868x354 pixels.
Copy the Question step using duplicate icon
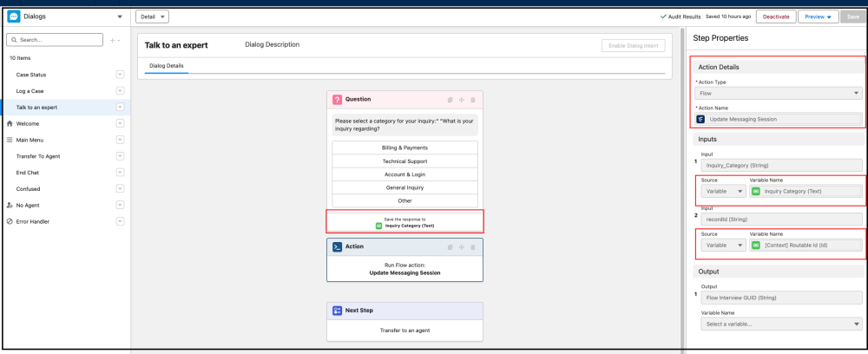click(450, 100)
